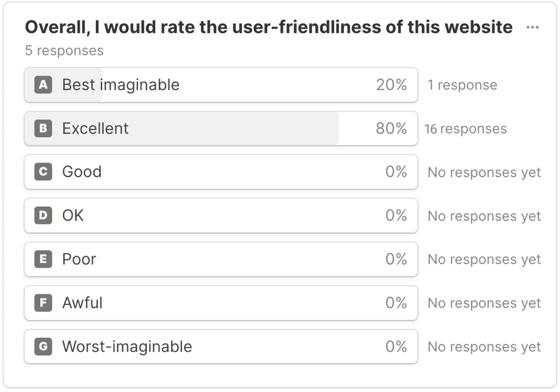
Task: Choose the OK answer option
Action: coord(221,215)
